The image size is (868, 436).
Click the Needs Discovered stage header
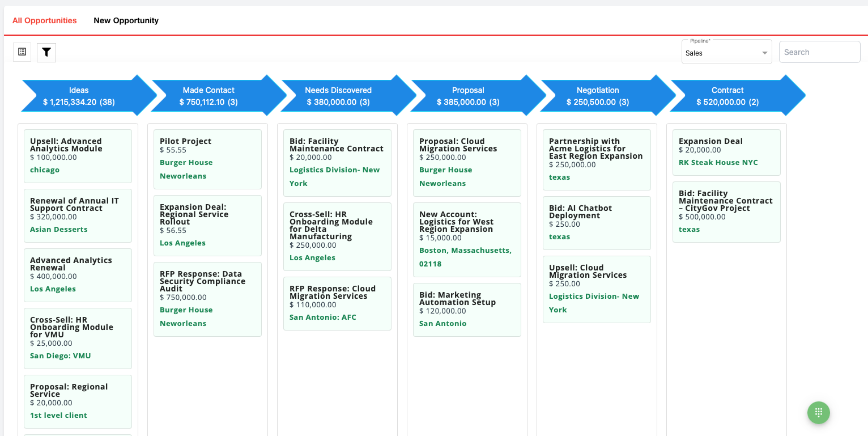tap(338, 96)
